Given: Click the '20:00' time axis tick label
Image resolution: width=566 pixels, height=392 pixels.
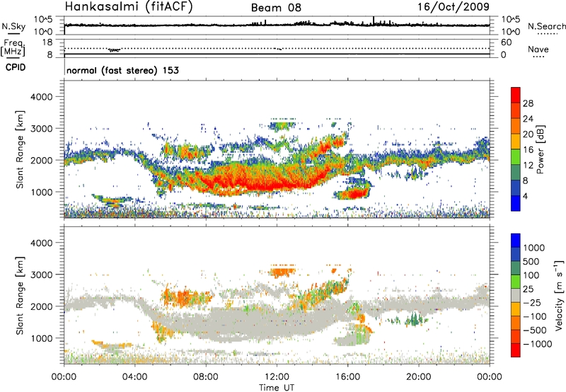Looking at the screenshot, I should click(x=419, y=377).
